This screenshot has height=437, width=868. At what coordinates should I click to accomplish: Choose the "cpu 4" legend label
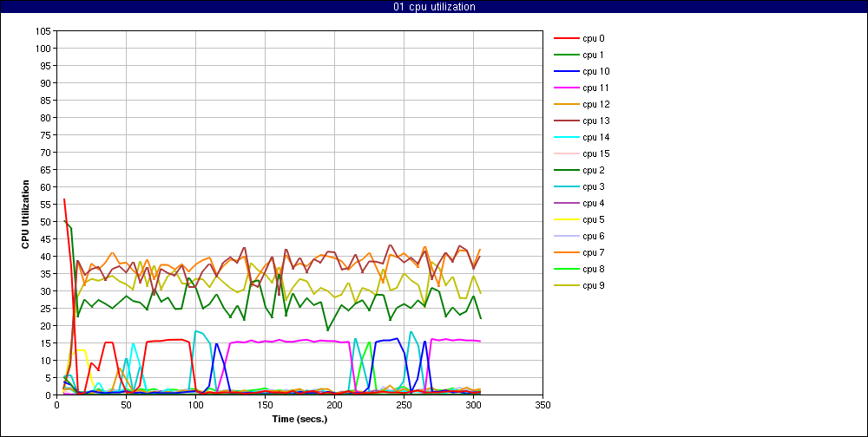pyautogui.click(x=594, y=203)
